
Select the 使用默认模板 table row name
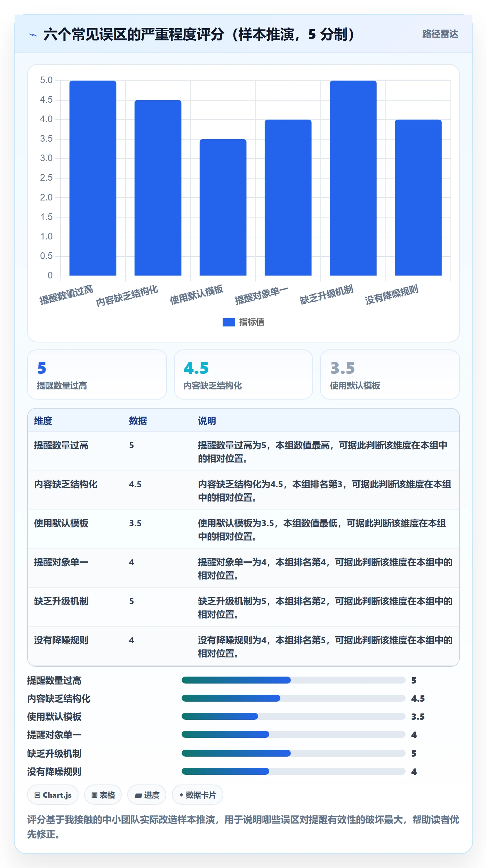(61, 523)
